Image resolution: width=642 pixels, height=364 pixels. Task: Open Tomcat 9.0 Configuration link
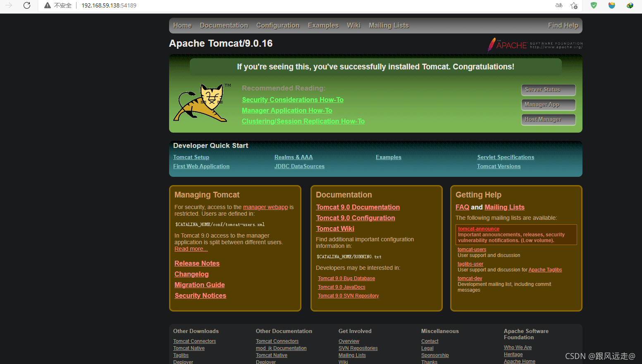pyautogui.click(x=356, y=218)
